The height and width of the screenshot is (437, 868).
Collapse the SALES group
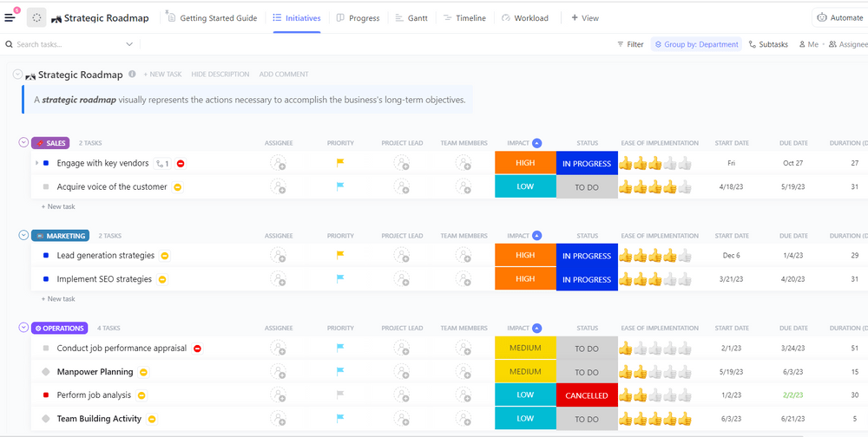23,143
